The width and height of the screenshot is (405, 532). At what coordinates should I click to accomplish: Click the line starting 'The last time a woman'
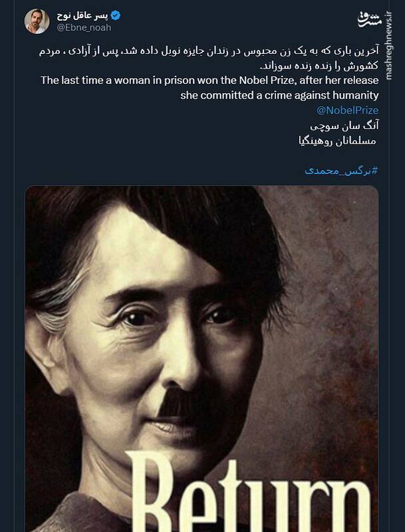tap(209, 80)
